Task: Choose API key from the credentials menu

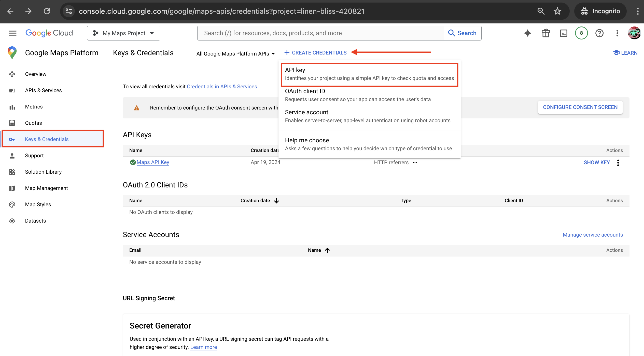Action: (369, 74)
